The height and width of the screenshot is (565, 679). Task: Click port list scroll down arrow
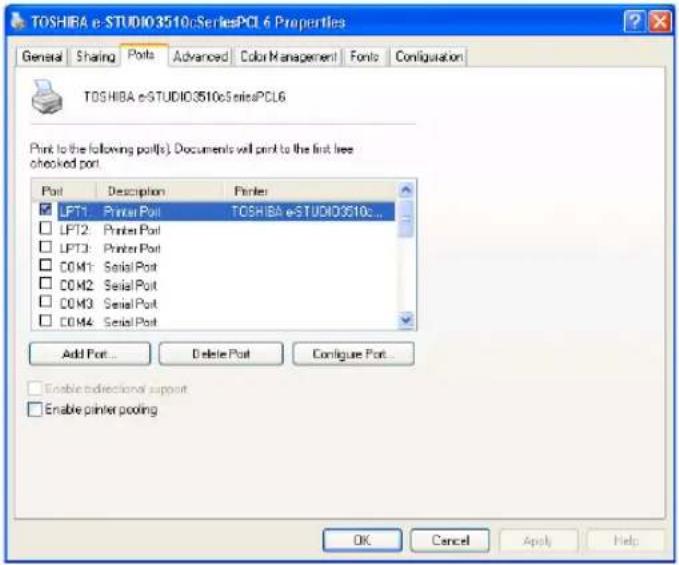(x=406, y=320)
